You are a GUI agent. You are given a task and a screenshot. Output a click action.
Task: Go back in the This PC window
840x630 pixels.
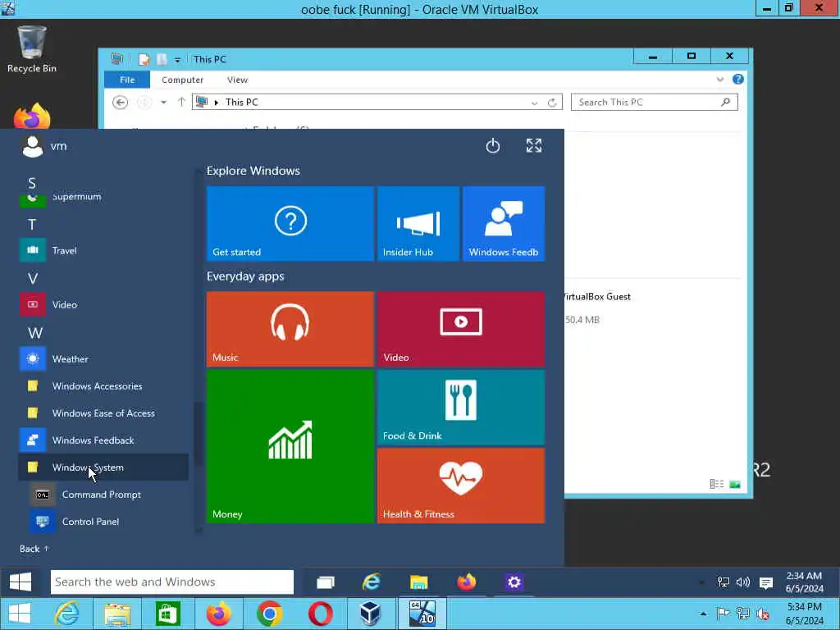pyautogui.click(x=120, y=102)
